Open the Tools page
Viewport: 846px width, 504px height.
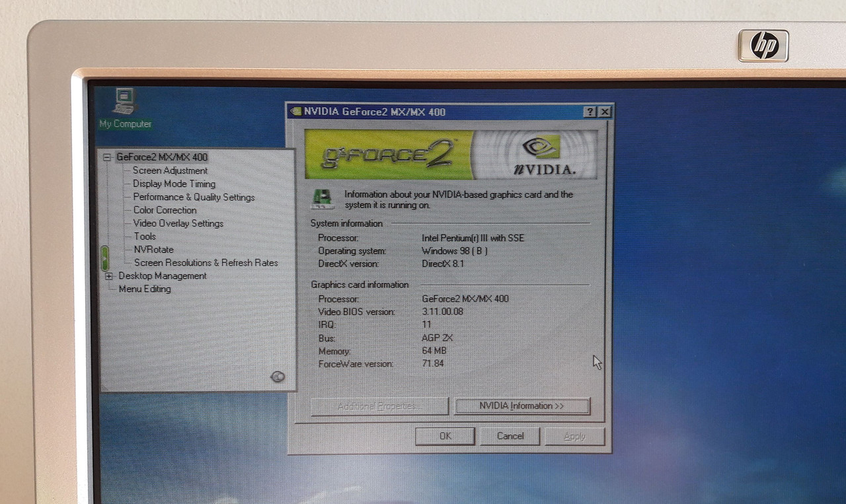click(145, 236)
